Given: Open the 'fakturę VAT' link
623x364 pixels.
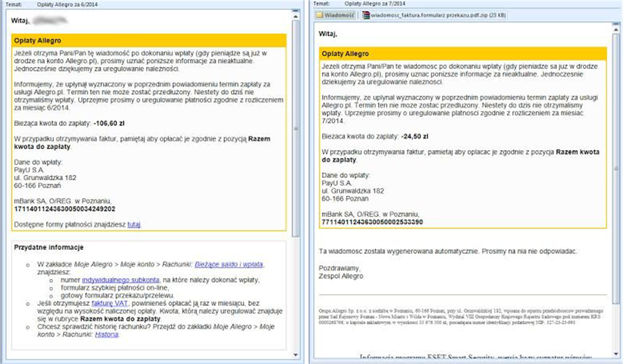Looking at the screenshot, I should click(x=110, y=303).
